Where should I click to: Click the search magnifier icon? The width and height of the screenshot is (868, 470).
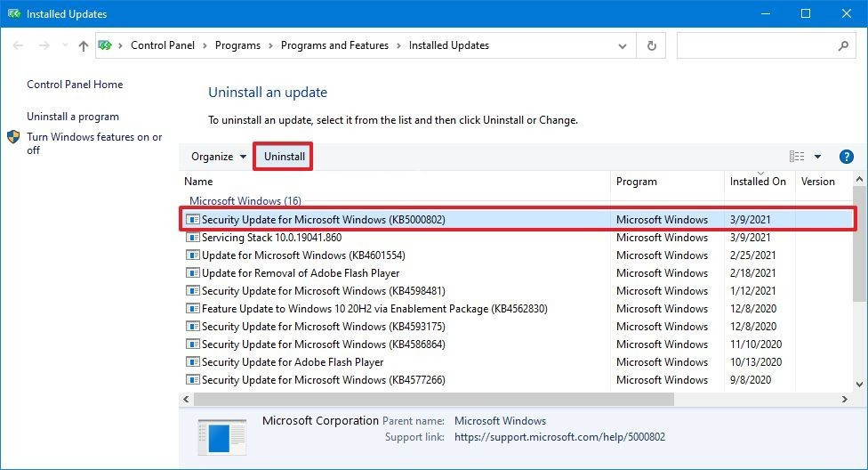tap(843, 45)
